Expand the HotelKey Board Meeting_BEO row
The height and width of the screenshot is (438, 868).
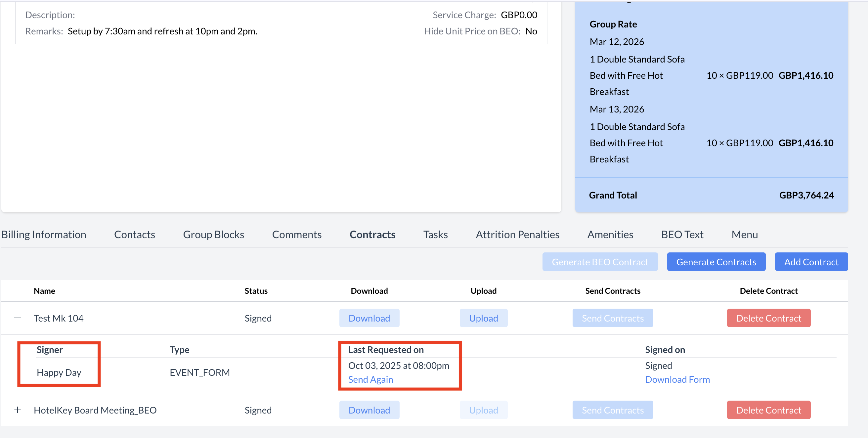pyautogui.click(x=18, y=410)
